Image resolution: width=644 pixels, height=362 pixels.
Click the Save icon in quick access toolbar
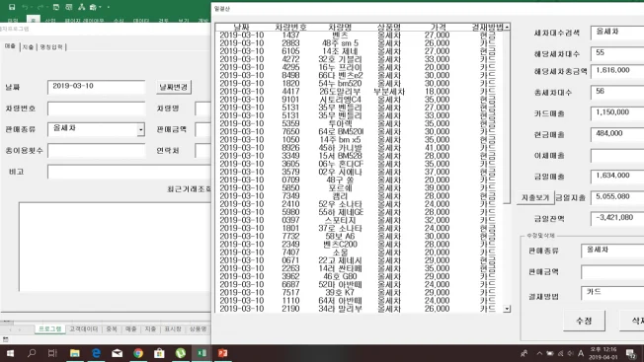12,7
